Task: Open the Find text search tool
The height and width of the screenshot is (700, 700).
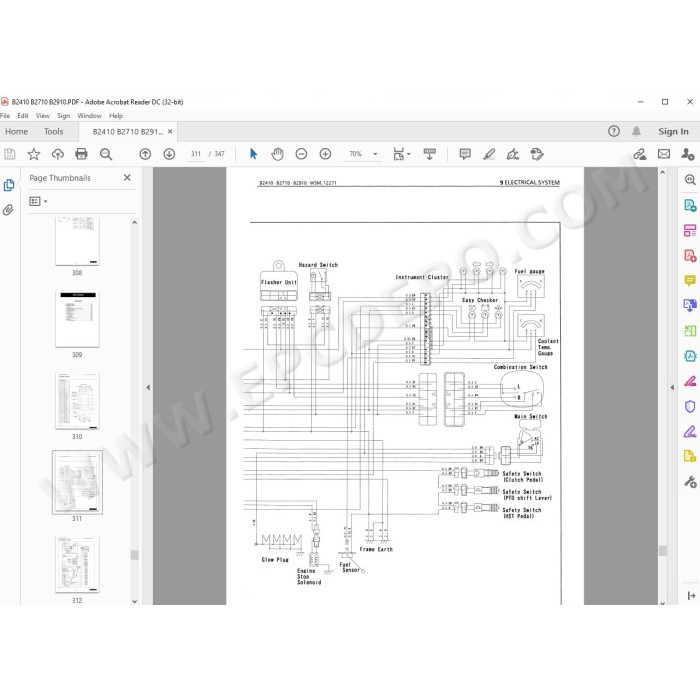Action: point(106,154)
